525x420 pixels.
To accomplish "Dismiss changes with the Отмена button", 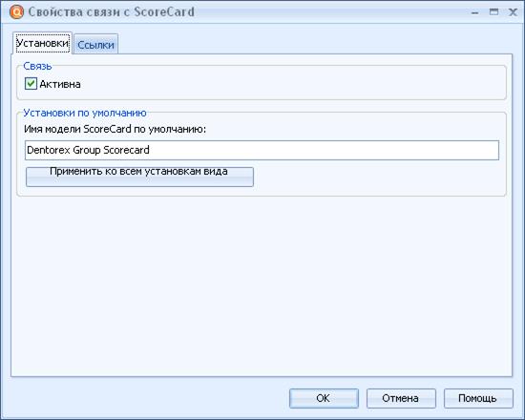I will [x=401, y=398].
